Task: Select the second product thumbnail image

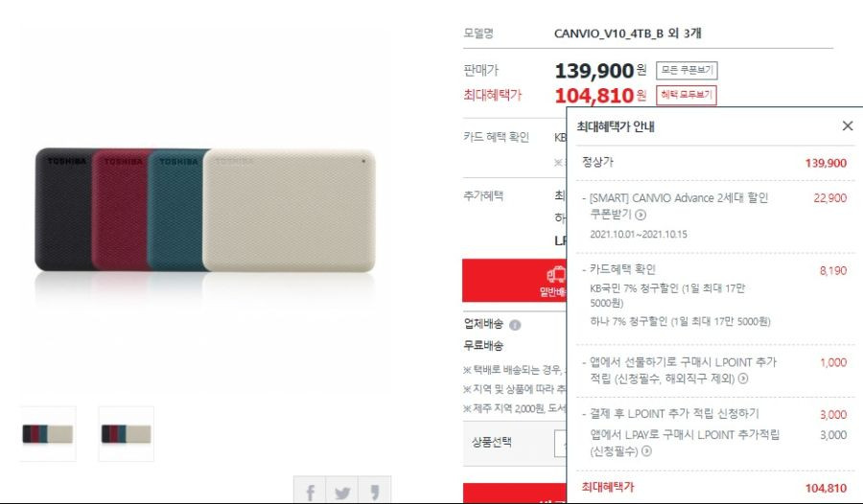Action: tap(126, 433)
